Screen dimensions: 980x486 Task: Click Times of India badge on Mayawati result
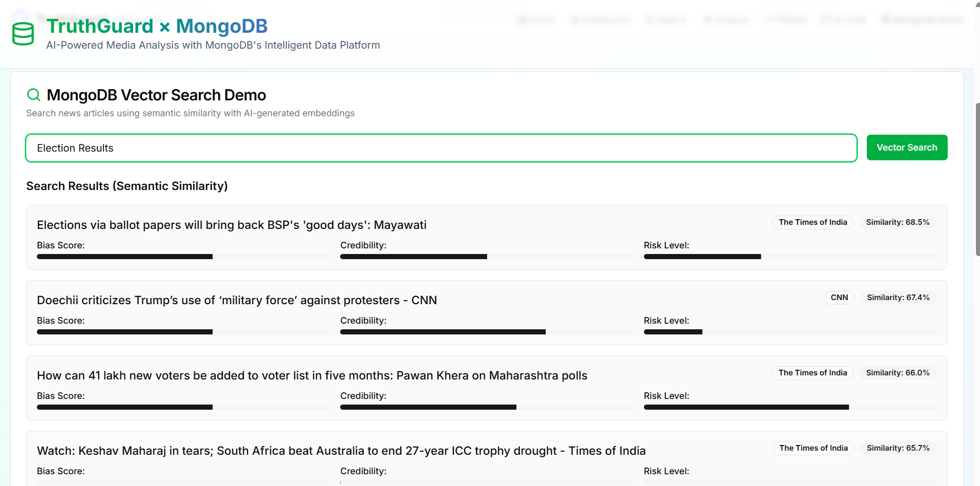pos(813,222)
